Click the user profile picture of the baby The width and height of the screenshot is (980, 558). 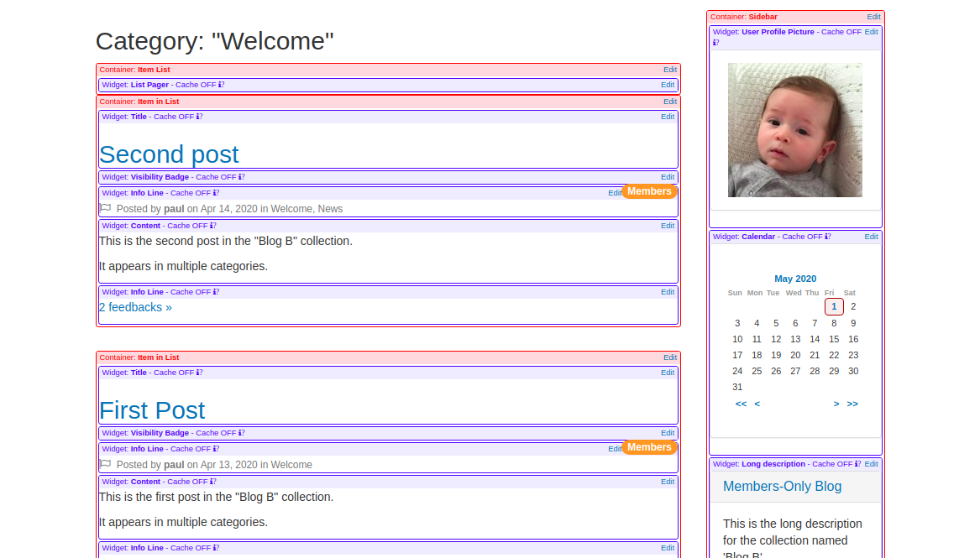point(795,130)
